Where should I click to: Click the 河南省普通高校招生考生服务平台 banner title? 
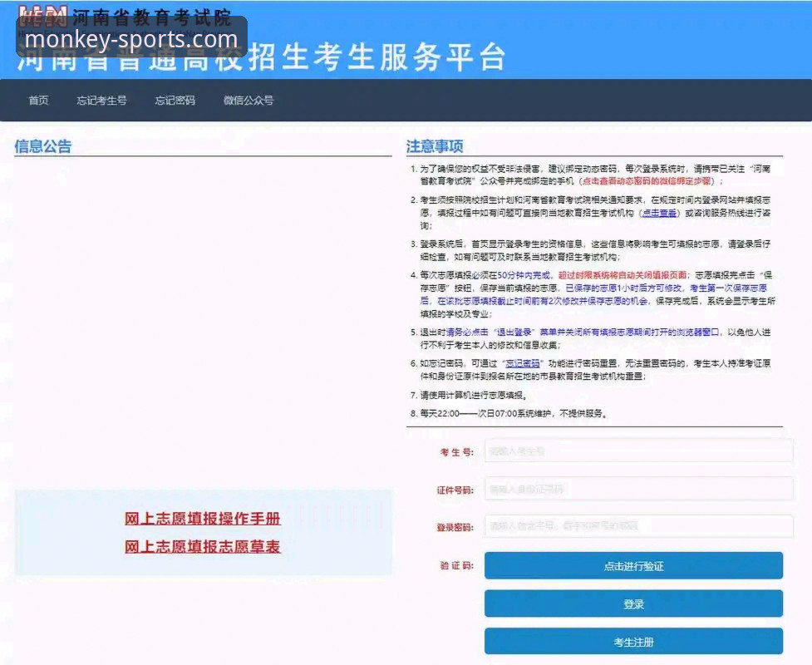point(258,58)
